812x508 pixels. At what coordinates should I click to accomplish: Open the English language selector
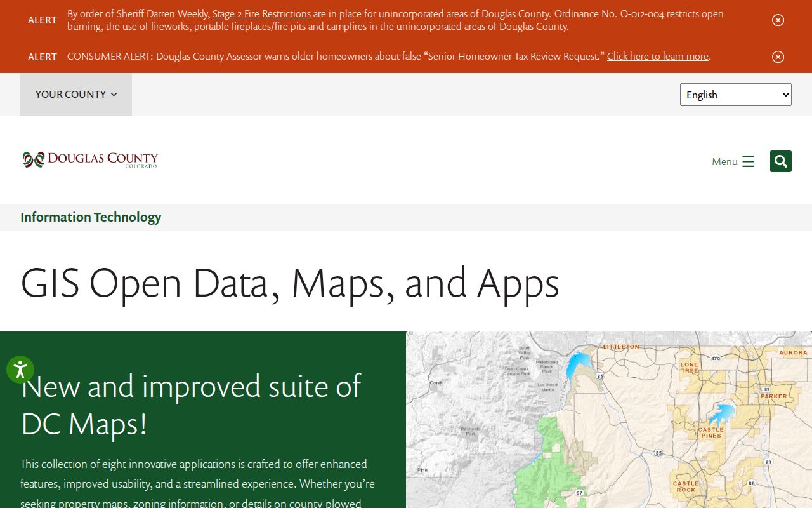(736, 95)
